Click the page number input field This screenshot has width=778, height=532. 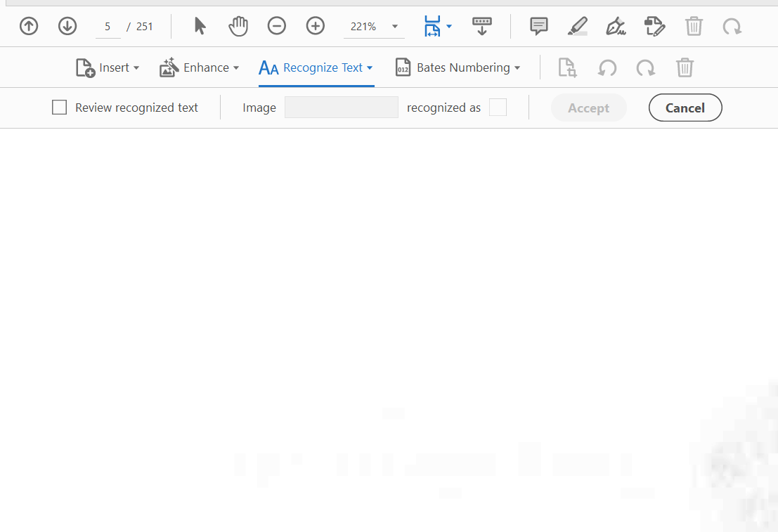pos(108,26)
